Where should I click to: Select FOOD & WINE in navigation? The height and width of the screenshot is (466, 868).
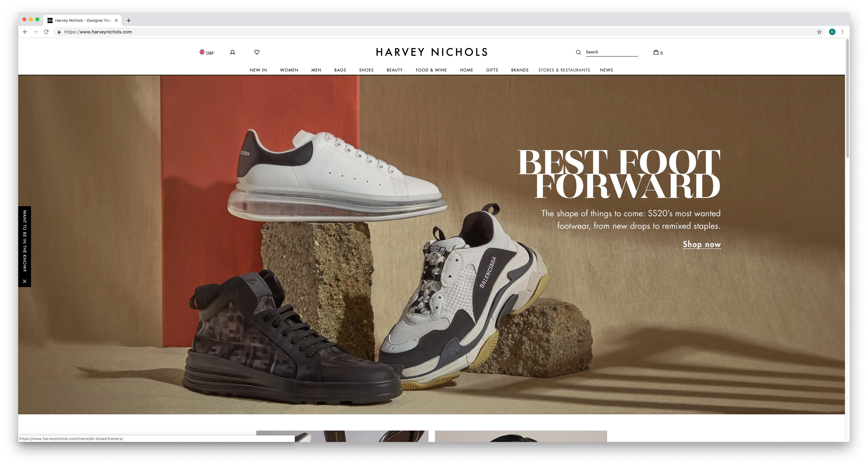pos(431,70)
